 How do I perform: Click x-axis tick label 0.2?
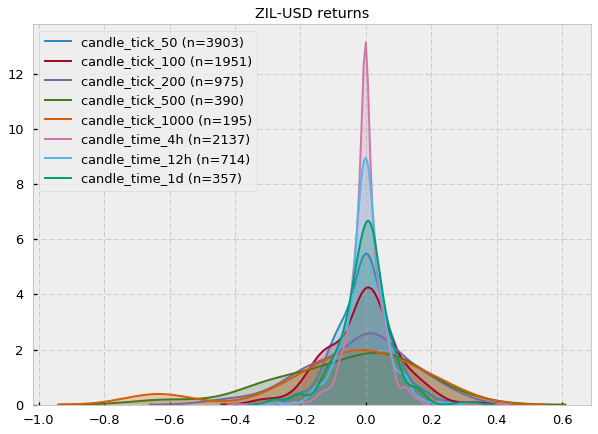432,420
